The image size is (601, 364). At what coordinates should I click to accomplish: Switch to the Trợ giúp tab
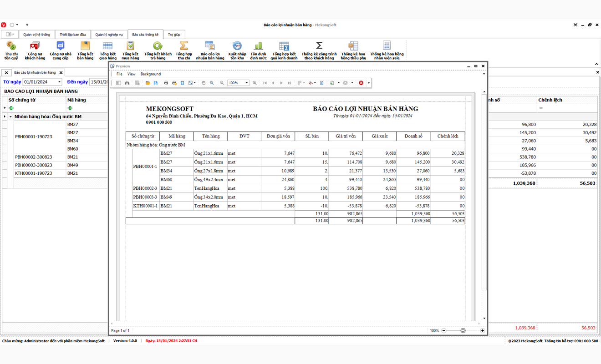tap(174, 35)
